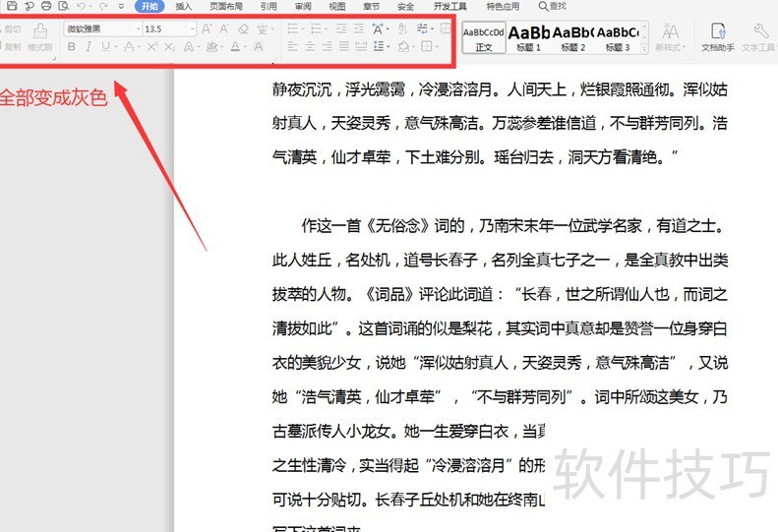
Task: Open the 开发工具 ribbon tab
Action: point(450,7)
